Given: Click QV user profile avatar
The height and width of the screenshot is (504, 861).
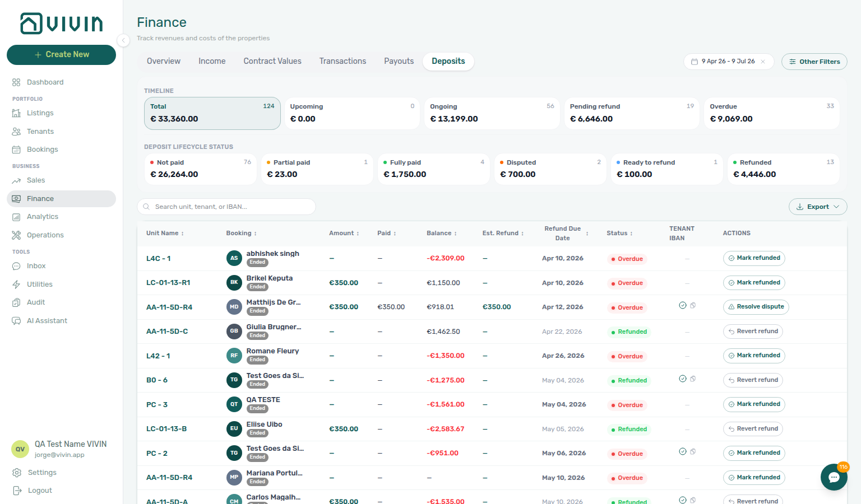Looking at the screenshot, I should [20, 449].
